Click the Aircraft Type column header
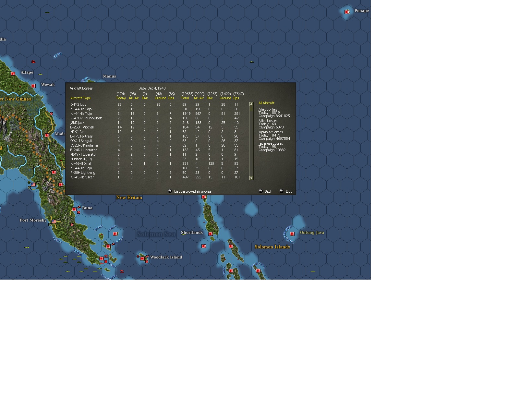532x397 pixels. click(x=80, y=98)
